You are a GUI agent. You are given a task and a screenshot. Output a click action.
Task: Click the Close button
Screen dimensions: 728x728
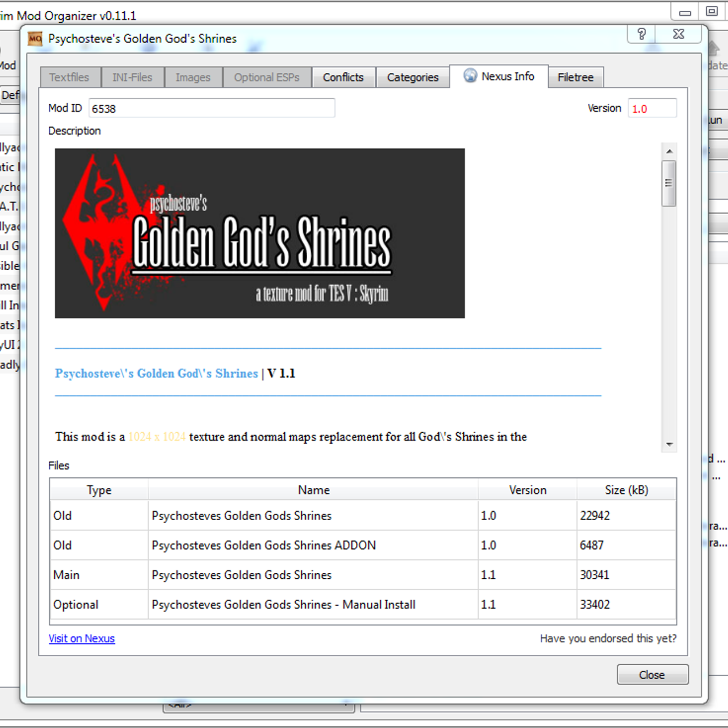[x=652, y=674]
